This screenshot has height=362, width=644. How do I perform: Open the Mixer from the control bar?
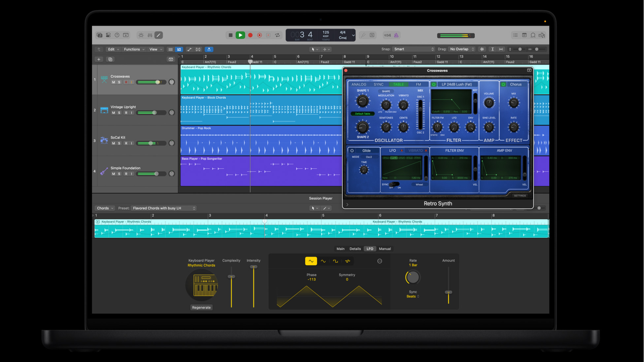point(150,35)
